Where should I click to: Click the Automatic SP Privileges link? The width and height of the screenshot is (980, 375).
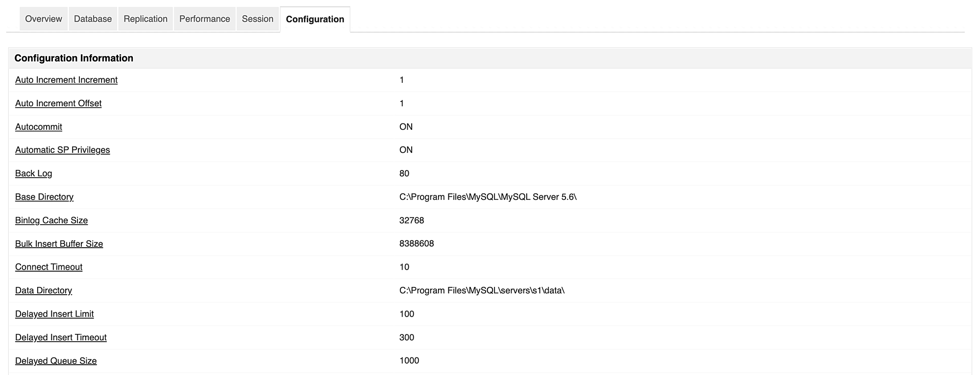coord(62,150)
